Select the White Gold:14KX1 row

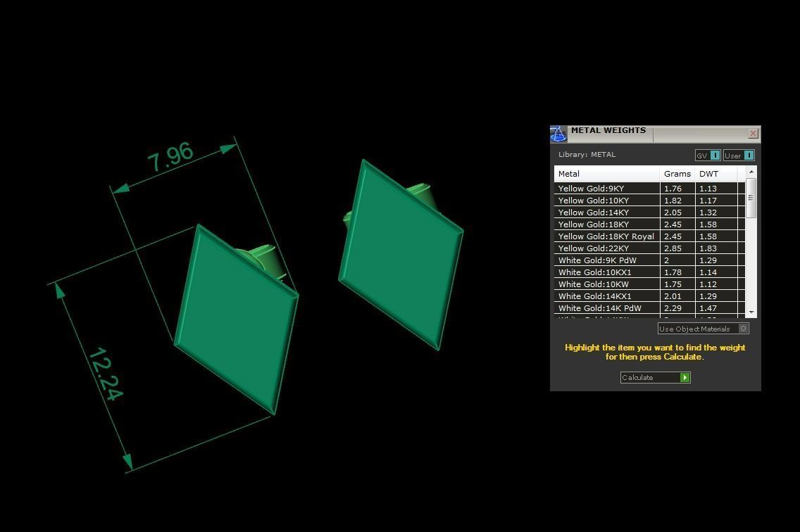(x=649, y=296)
